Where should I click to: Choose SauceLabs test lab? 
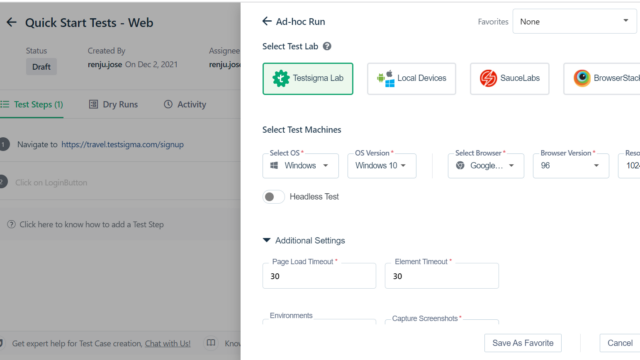tap(509, 78)
